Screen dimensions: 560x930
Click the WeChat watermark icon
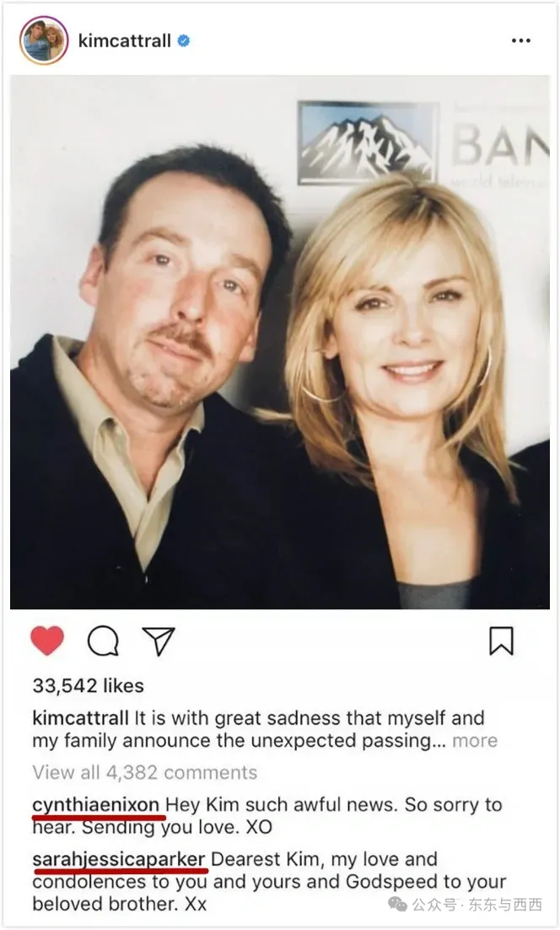point(397,905)
